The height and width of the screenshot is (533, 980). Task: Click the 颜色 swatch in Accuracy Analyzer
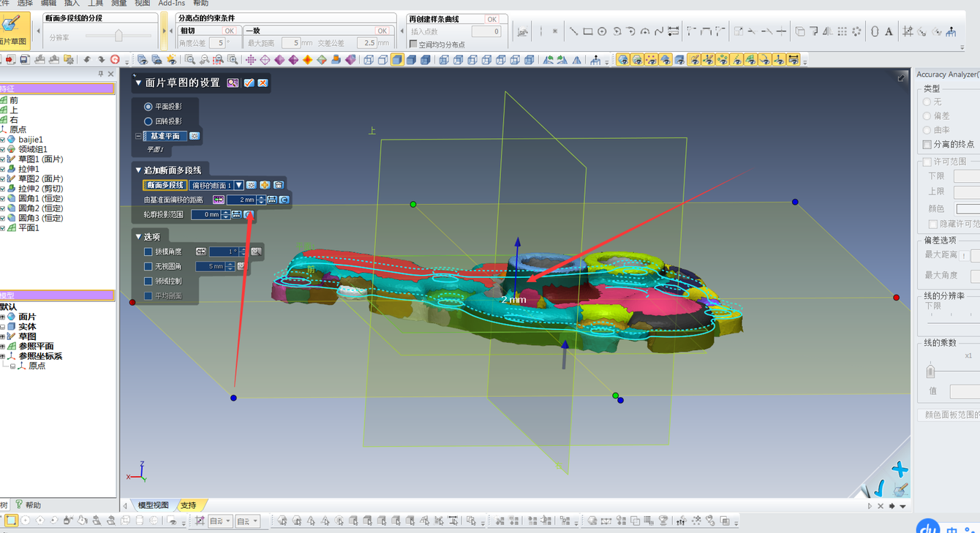tap(968, 209)
